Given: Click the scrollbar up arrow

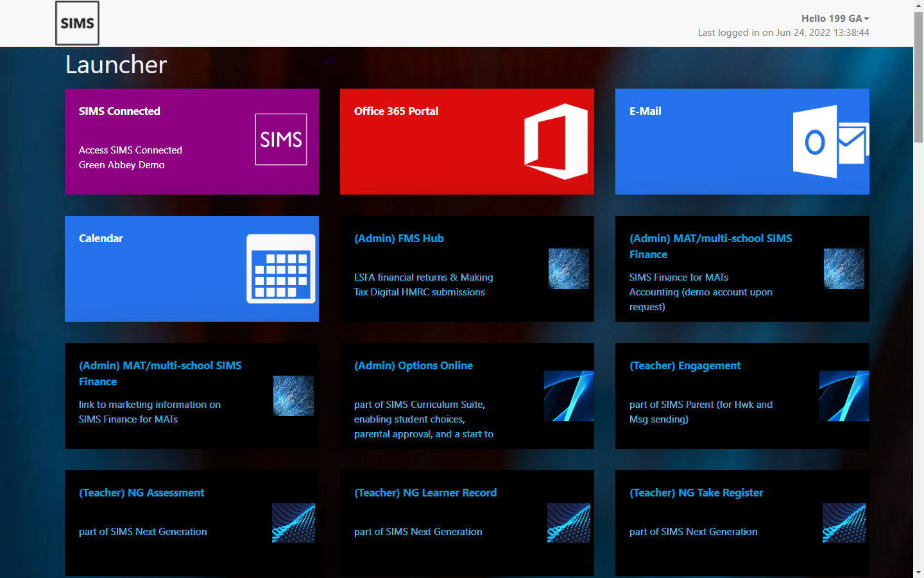Looking at the screenshot, I should pos(918,5).
